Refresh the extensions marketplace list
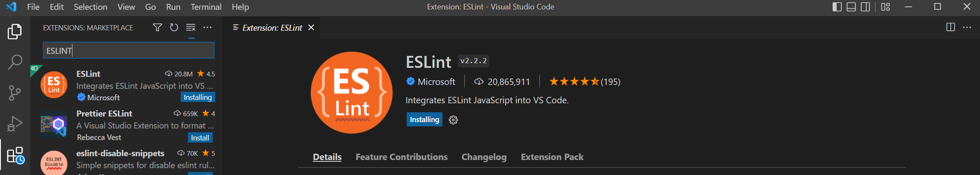Viewport: 980px width, 175px height. 174,28
